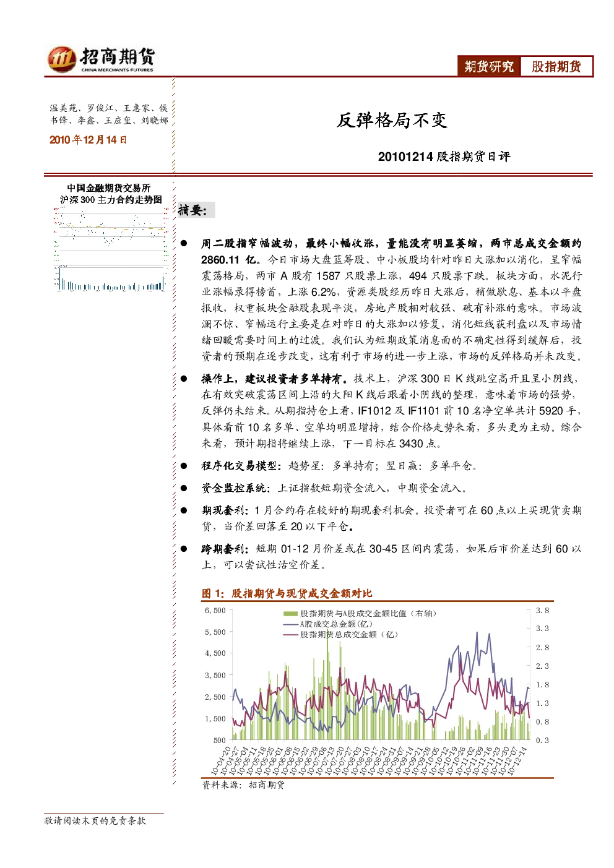Screen dimensions: 614x868
Task: Click the bullet before 程序化交易模型
Action: click(x=184, y=466)
